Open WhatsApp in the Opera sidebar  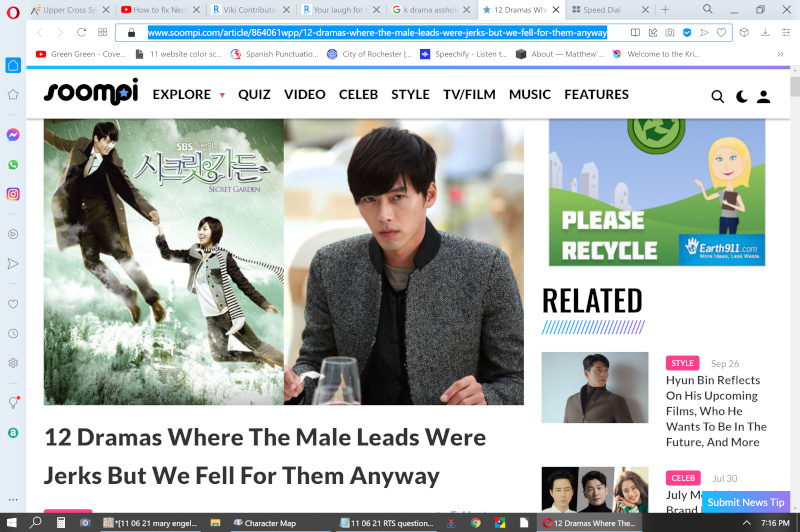[x=13, y=164]
